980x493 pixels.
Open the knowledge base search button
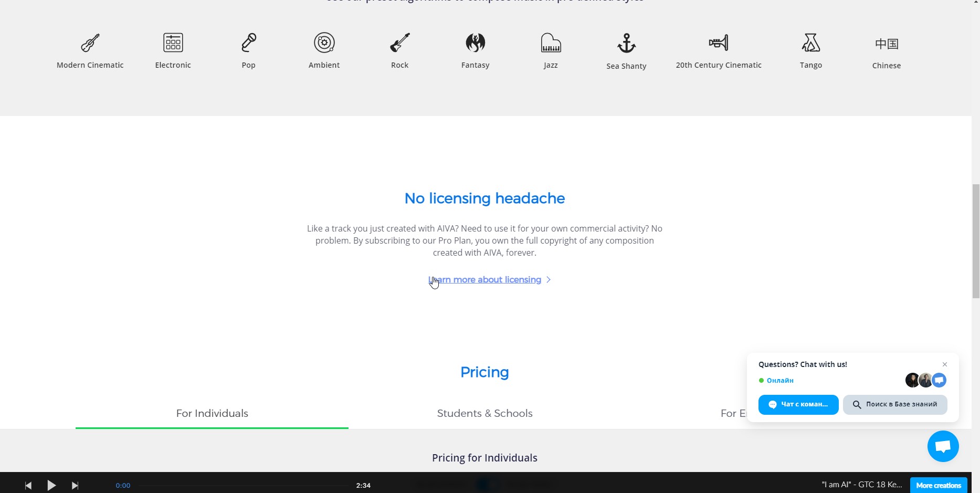[895, 405]
